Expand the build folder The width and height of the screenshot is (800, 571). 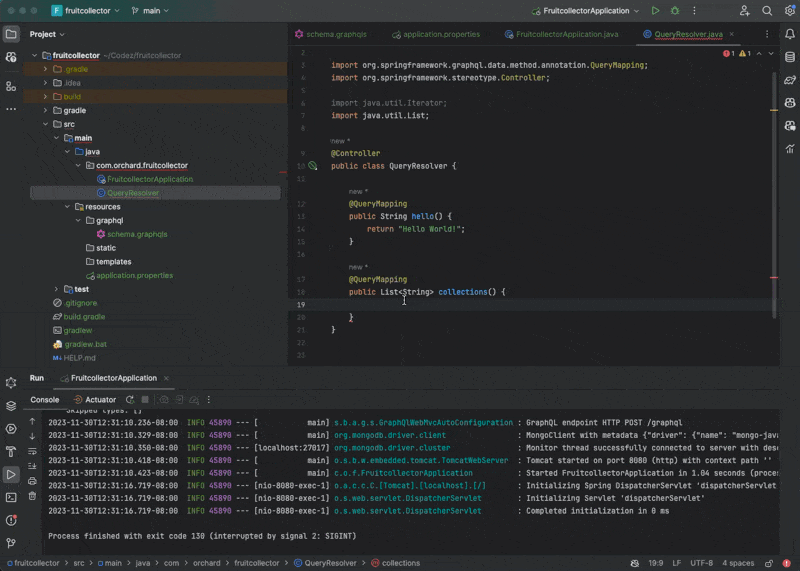coord(45,96)
